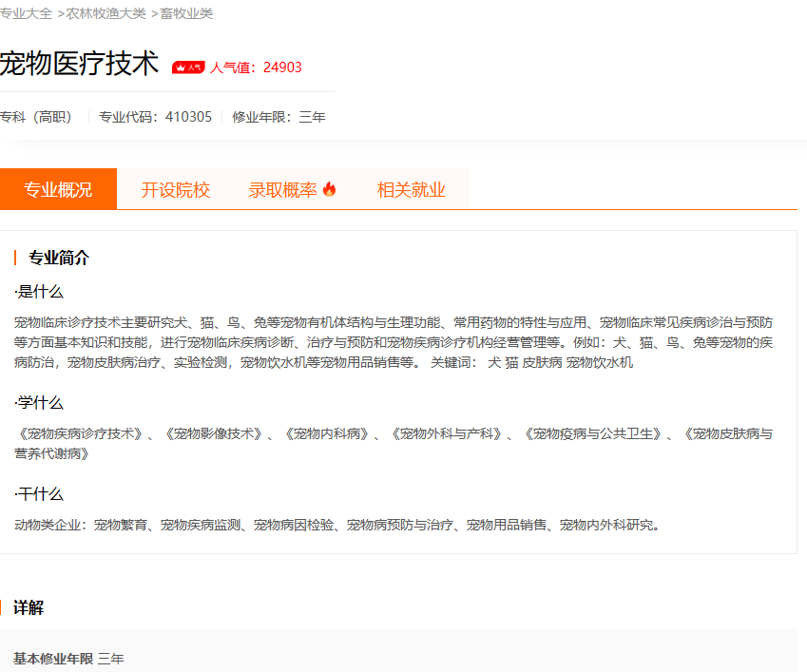Viewport: 807px width, 672px height.
Task: Open the 畜牧业类 breadcrumb link
Action: click(186, 13)
